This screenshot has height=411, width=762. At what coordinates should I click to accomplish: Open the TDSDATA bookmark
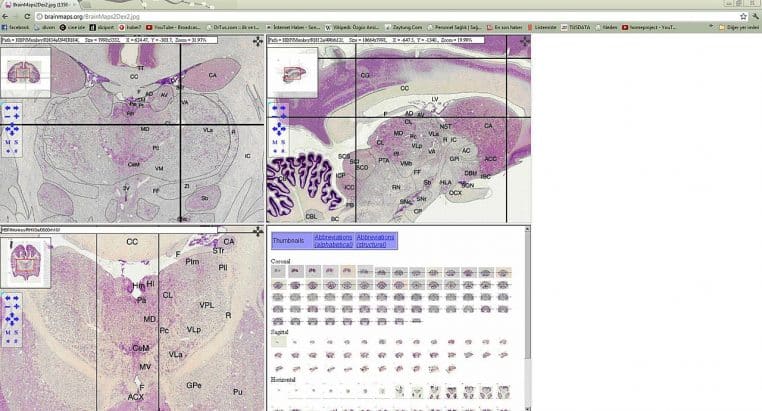pyautogui.click(x=576, y=28)
